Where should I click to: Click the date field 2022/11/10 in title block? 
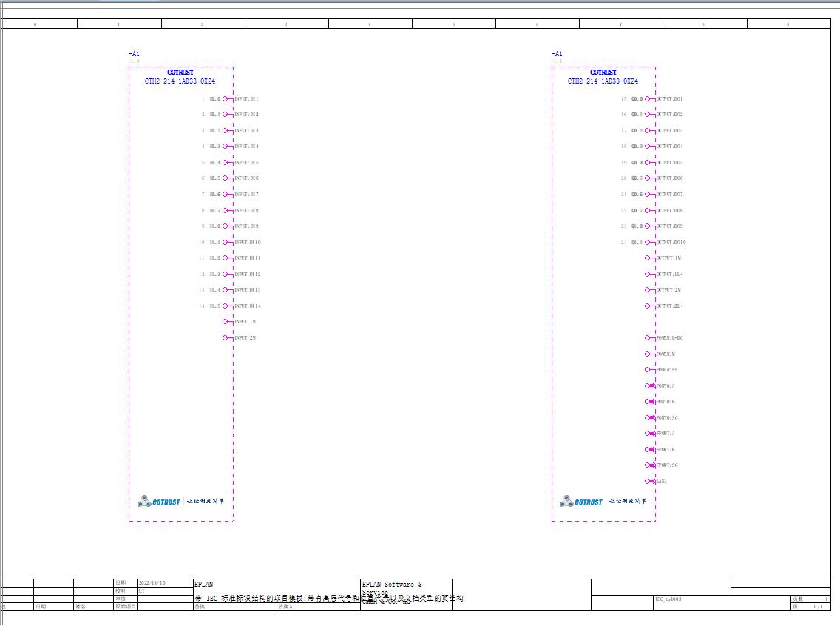click(152, 582)
